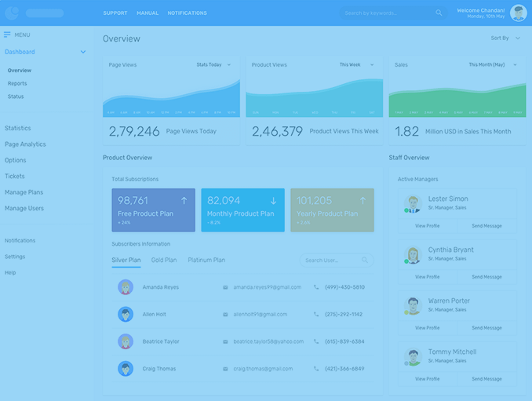The height and width of the screenshot is (401, 532).
Task: Click the hamburger MENU icon in sidebar
Action: pos(8,35)
